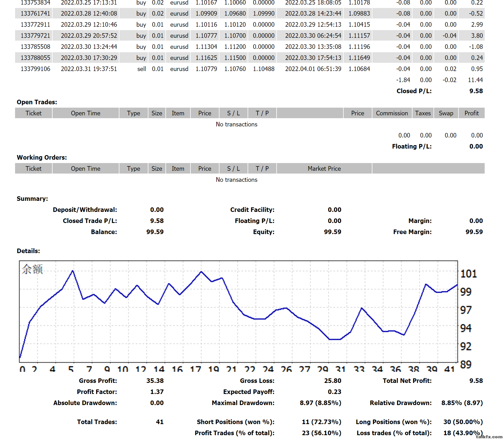Viewport: 504px width, 440px height.
Task: Click Profit column header
Action: click(x=472, y=113)
